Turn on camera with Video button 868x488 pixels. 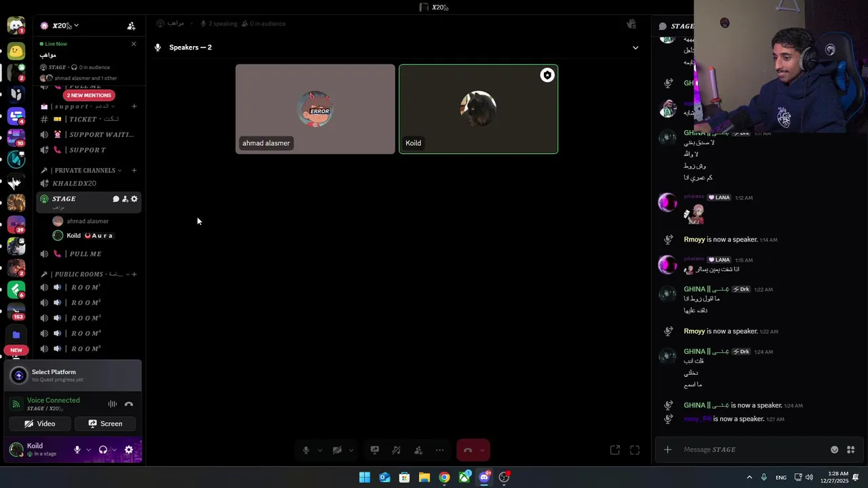pos(39,424)
